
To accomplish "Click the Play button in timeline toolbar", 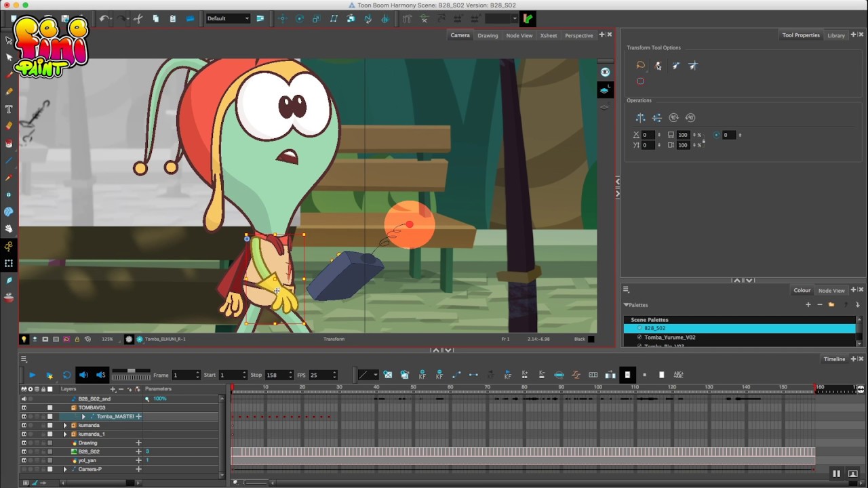I will click(32, 375).
